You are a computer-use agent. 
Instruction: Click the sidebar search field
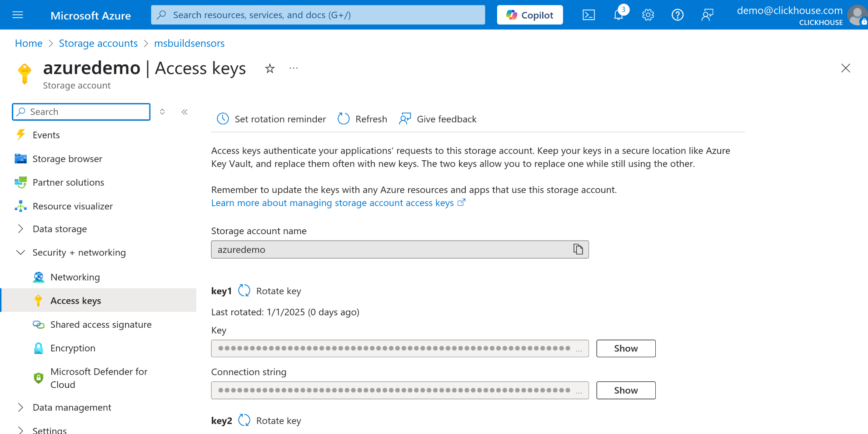click(81, 112)
